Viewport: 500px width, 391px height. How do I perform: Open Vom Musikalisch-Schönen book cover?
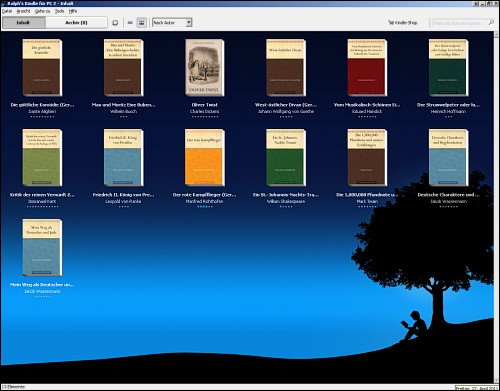point(367,68)
